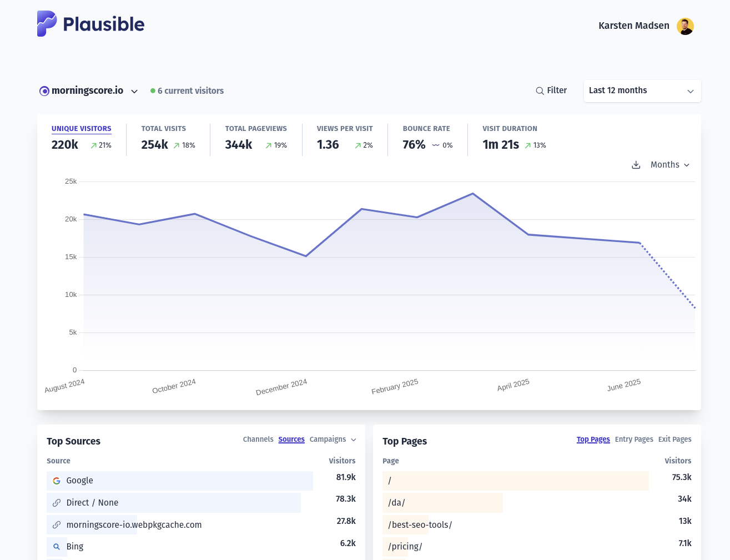
Task: Open the Filter button
Action: pos(551,90)
